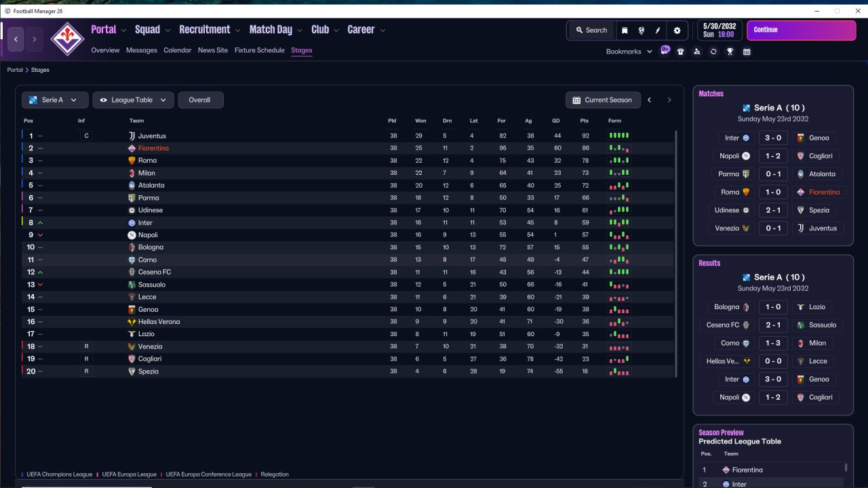The image size is (868, 488).
Task: Expand the Club menu chevron
Action: pyautogui.click(x=336, y=30)
